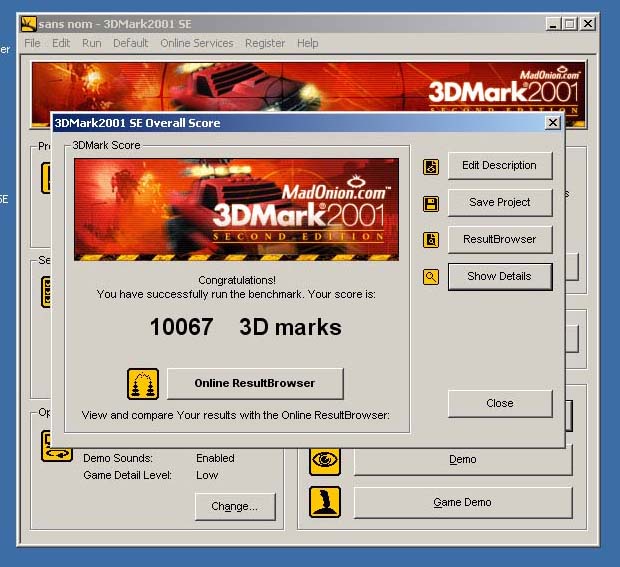Minimize the 3DMark2001 SE main window

tap(554, 24)
